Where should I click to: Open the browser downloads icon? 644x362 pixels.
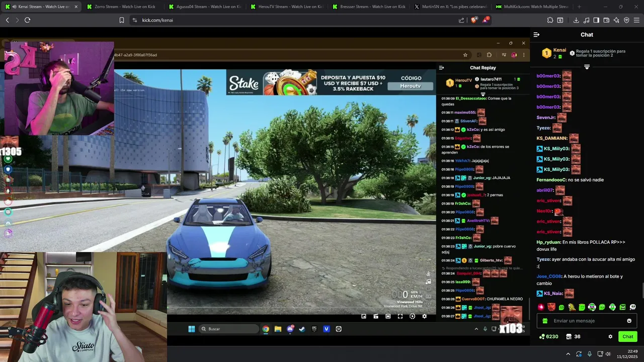576,20
